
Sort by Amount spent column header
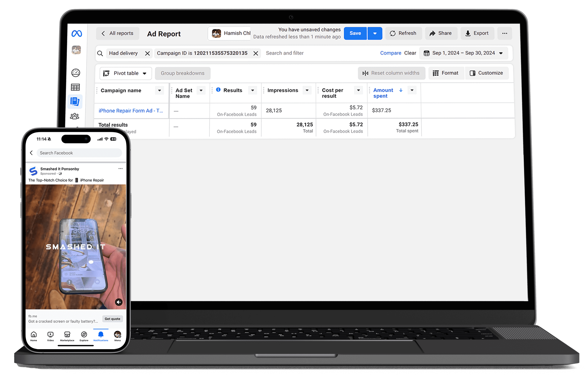(x=383, y=93)
